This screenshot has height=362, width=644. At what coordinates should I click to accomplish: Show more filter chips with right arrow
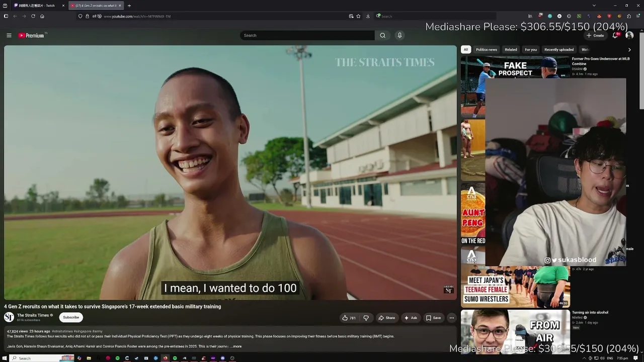[629, 49]
